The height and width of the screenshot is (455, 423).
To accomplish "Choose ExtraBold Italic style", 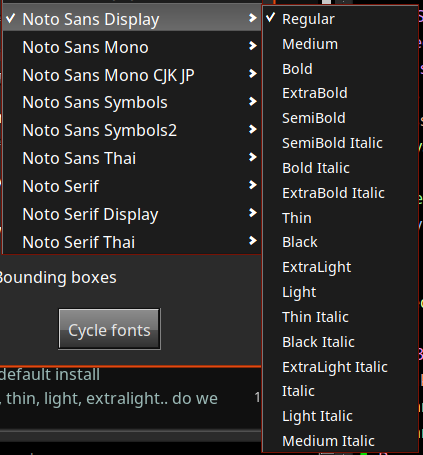I will (x=340, y=193).
